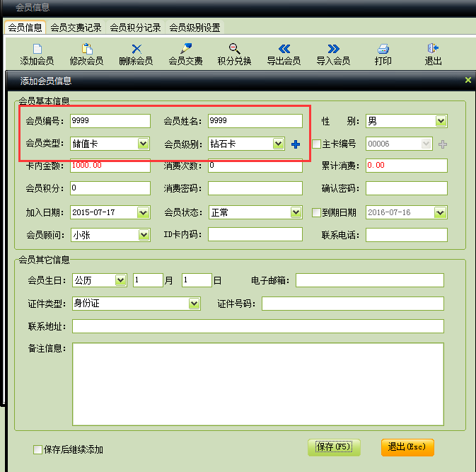Open the 会员级别 dropdown
Image resolution: width=476 pixels, height=472 pixels.
pos(278,144)
